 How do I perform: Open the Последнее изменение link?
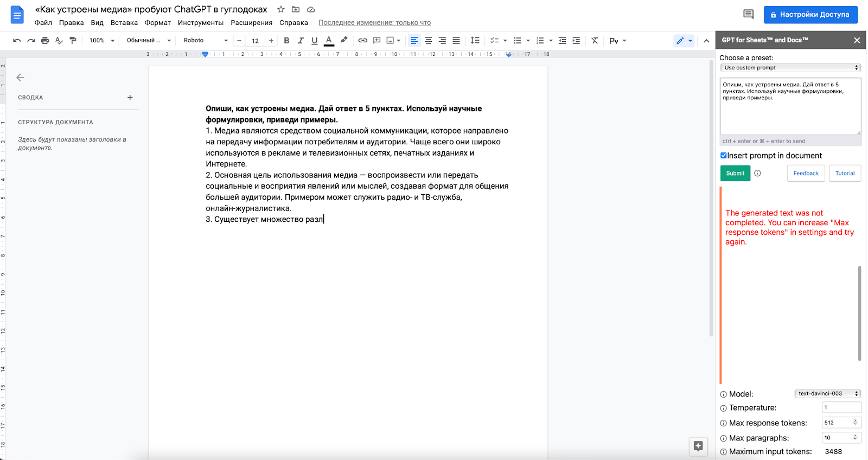[x=375, y=23]
